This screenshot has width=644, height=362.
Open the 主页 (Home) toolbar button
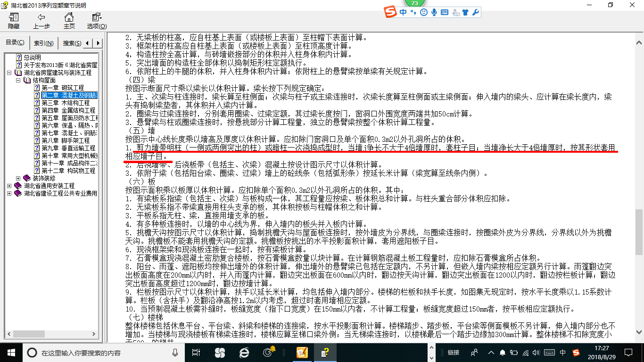[69, 21]
